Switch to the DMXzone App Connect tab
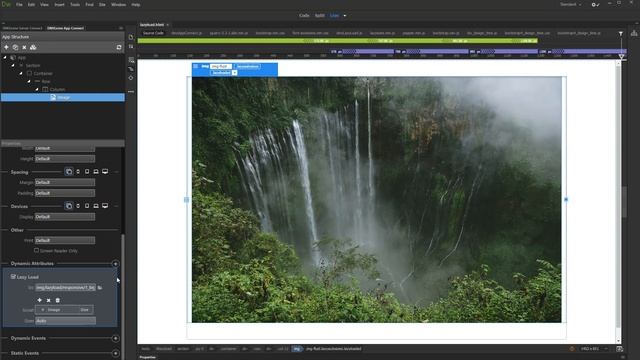Image resolution: width=640 pixels, height=360 pixels. pyautogui.click(x=65, y=28)
